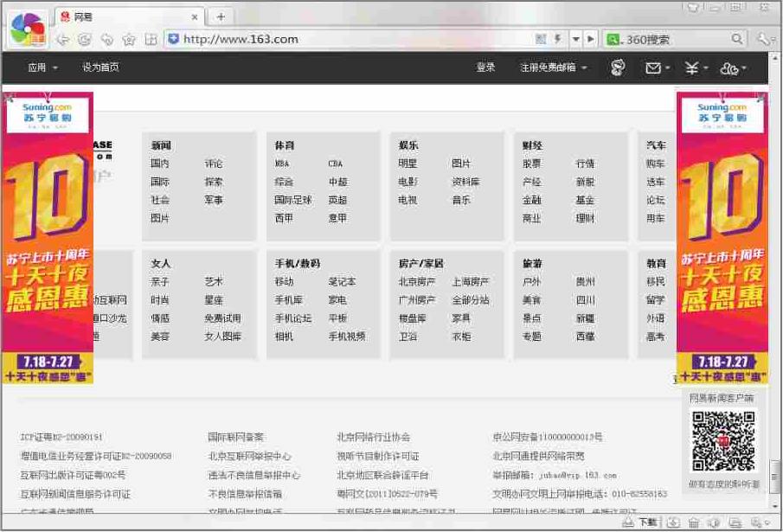
Task: Close the 网易 browser tab
Action: pos(195,17)
